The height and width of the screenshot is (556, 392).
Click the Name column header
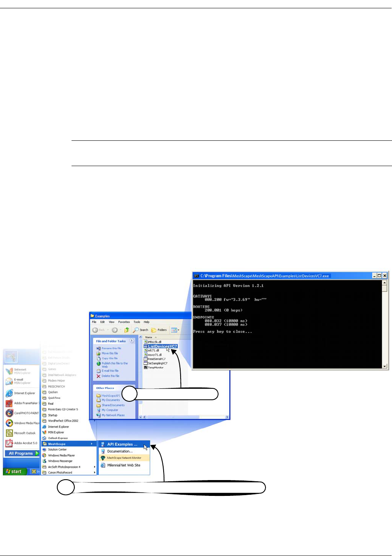tap(151, 337)
